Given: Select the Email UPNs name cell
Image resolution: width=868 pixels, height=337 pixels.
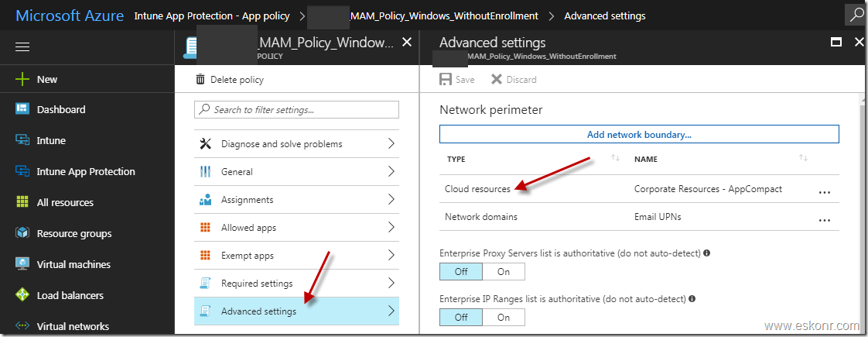Looking at the screenshot, I should pyautogui.click(x=658, y=217).
